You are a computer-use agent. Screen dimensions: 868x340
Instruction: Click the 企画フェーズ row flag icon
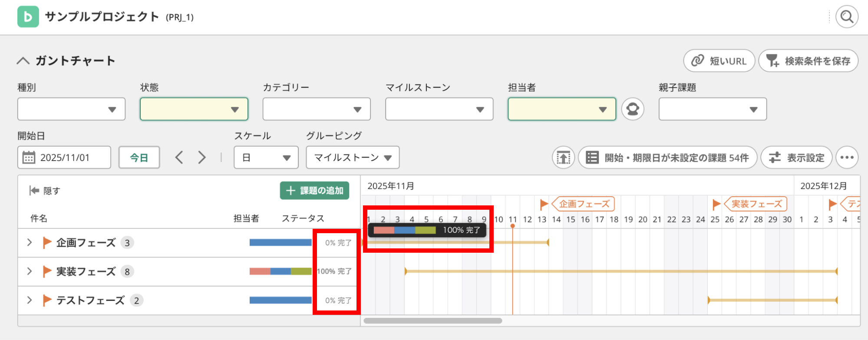pos(47,243)
